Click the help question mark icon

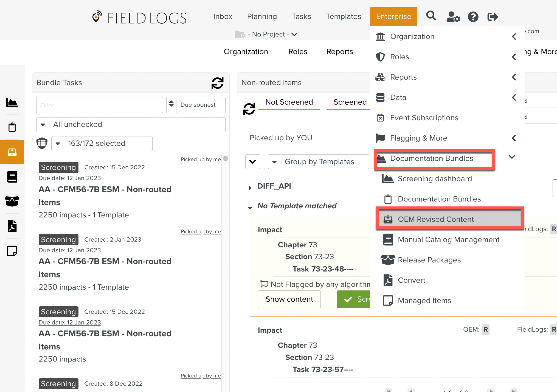(473, 17)
